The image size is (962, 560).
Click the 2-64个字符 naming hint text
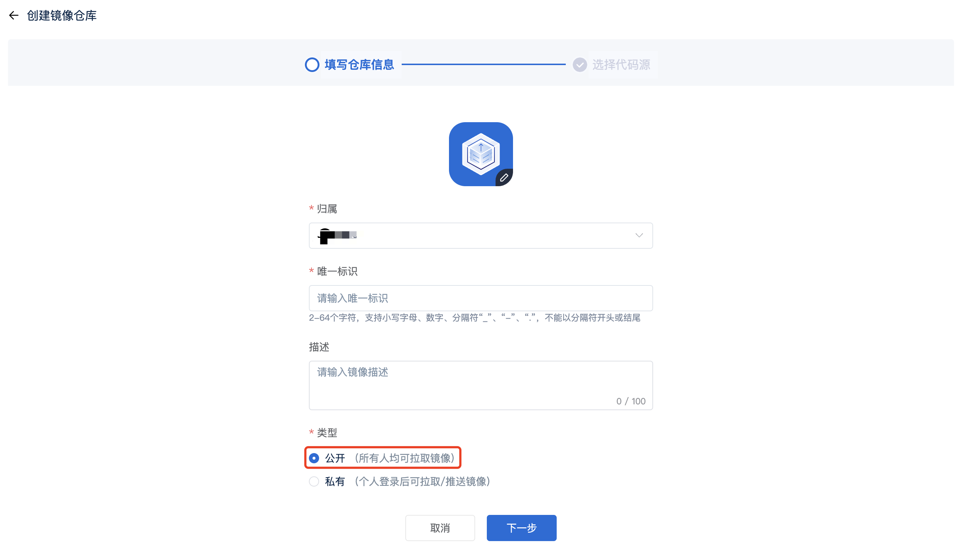(x=474, y=318)
